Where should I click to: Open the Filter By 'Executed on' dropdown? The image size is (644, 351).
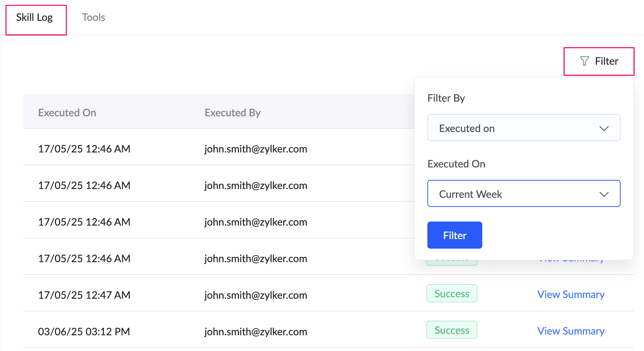click(x=524, y=128)
